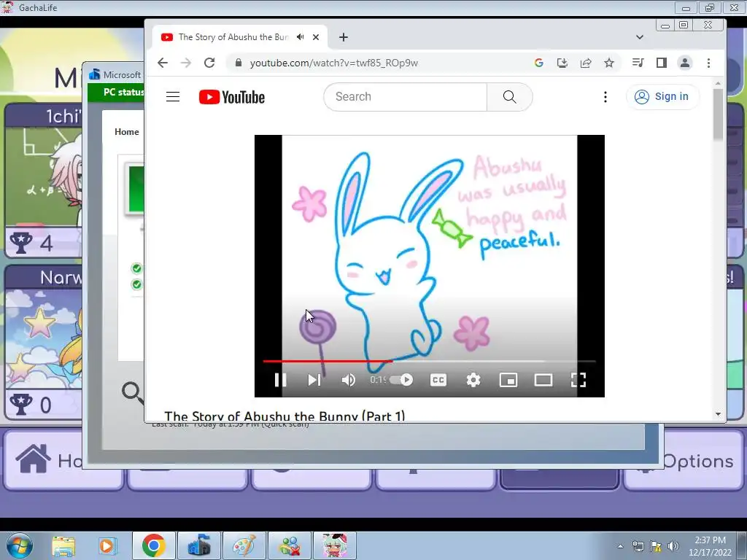The width and height of the screenshot is (747, 560).
Task: Mute tab via speaker icon
Action: tap(300, 36)
